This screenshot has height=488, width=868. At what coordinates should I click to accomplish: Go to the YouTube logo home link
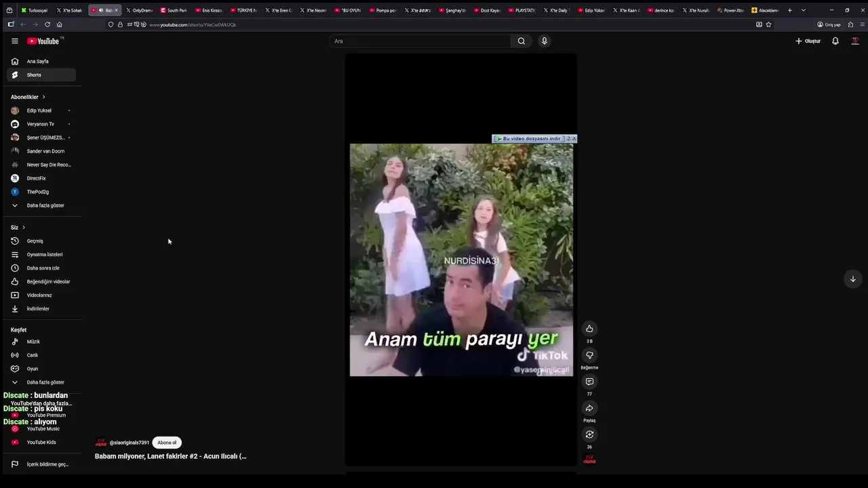[x=45, y=41]
